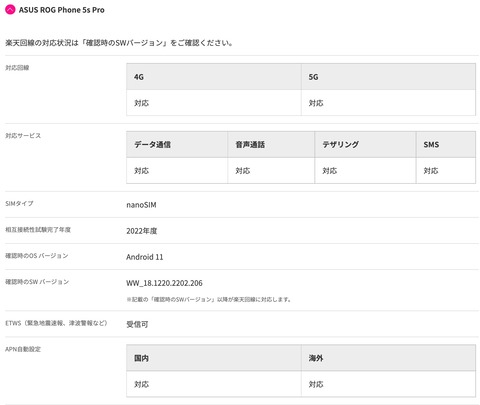Select the 対応 cell under 5G
Viewport: 480px width, 405px height.
click(x=388, y=103)
